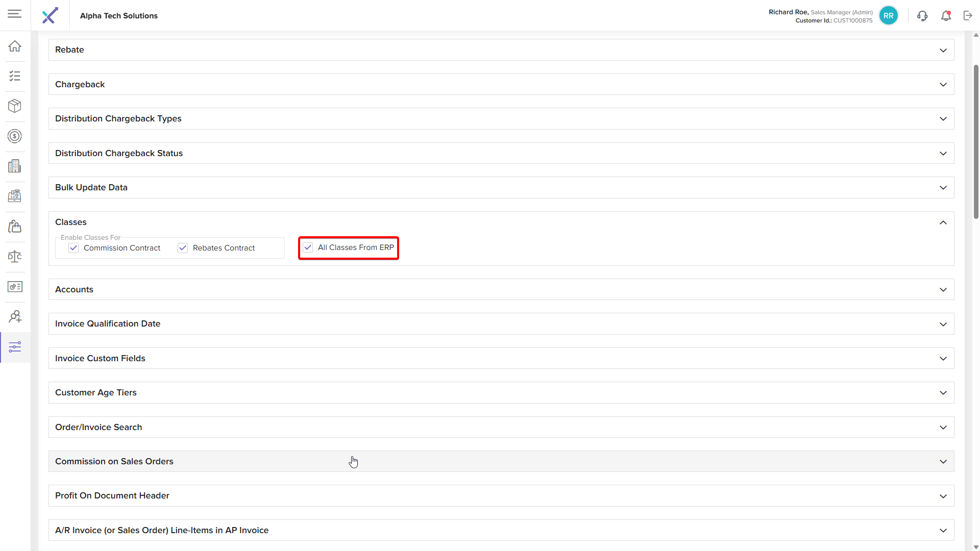Uncheck the Commission Contract checkbox
This screenshot has width=980, height=551.
[73, 248]
